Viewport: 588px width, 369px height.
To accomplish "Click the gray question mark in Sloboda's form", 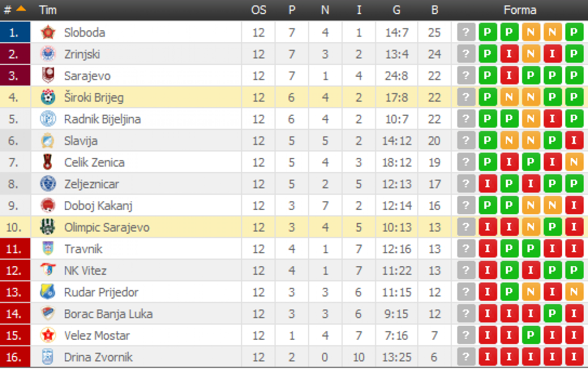I will click(x=466, y=32).
